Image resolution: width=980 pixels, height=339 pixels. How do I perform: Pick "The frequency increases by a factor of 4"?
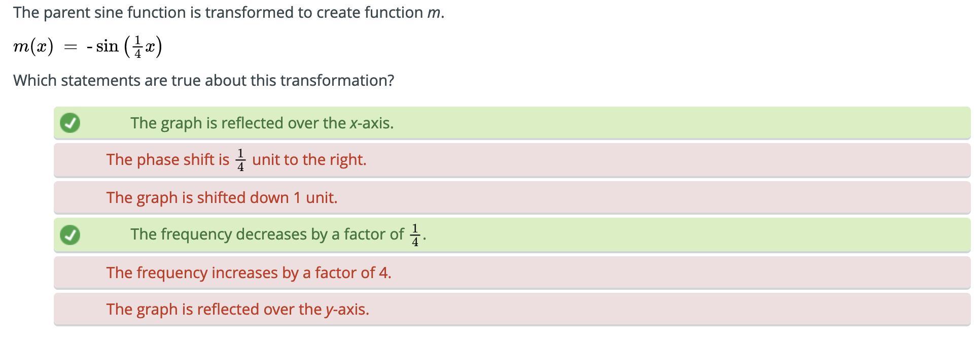249,273
